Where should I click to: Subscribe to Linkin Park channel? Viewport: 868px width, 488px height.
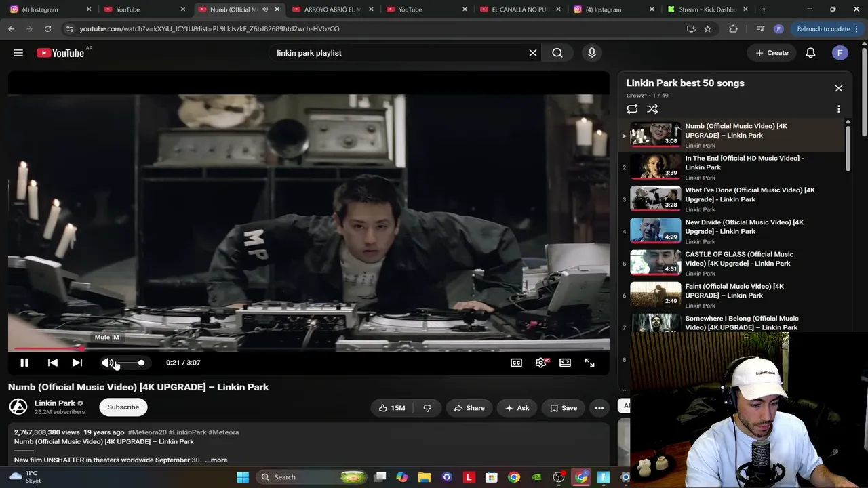[123, 407]
